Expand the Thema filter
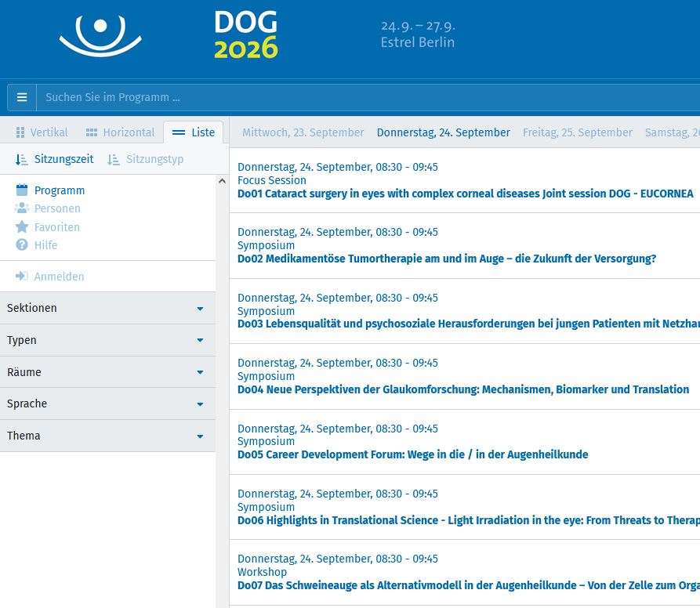The image size is (700, 608). click(107, 436)
